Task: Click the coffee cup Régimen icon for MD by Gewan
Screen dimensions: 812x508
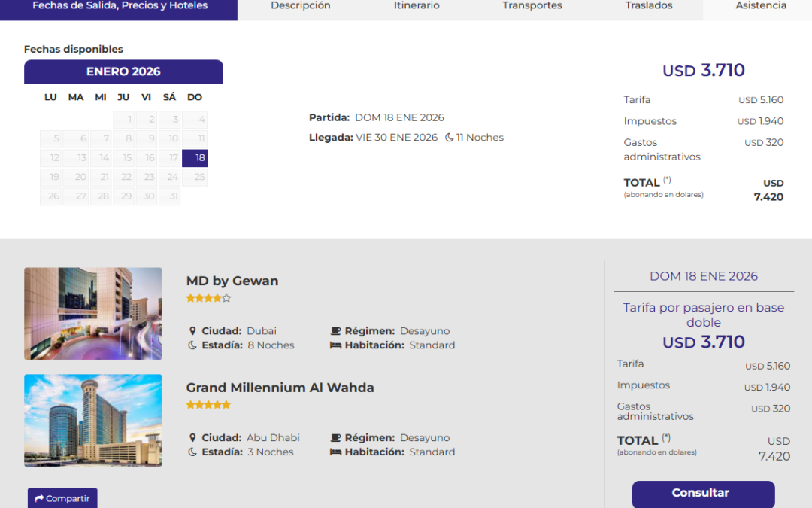Action: 335,331
